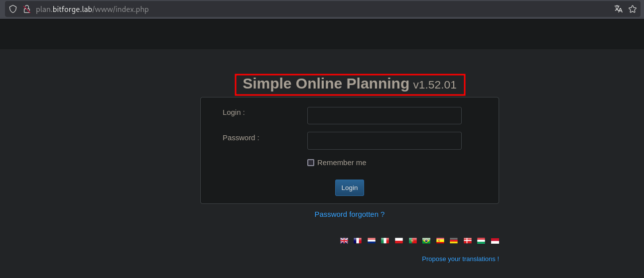Switch language with the Hungarian flag

point(481,241)
